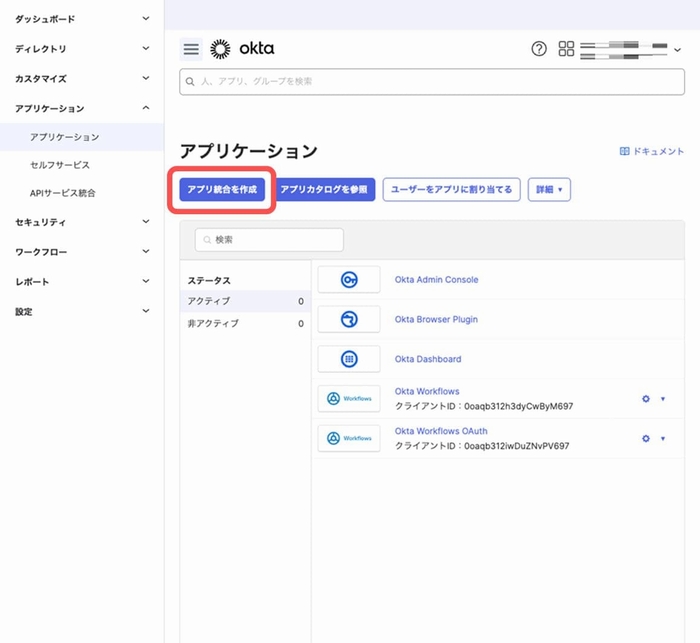The image size is (700, 643).
Task: Open dropdown arrow beside Okta Workflows gear
Action: click(x=662, y=399)
